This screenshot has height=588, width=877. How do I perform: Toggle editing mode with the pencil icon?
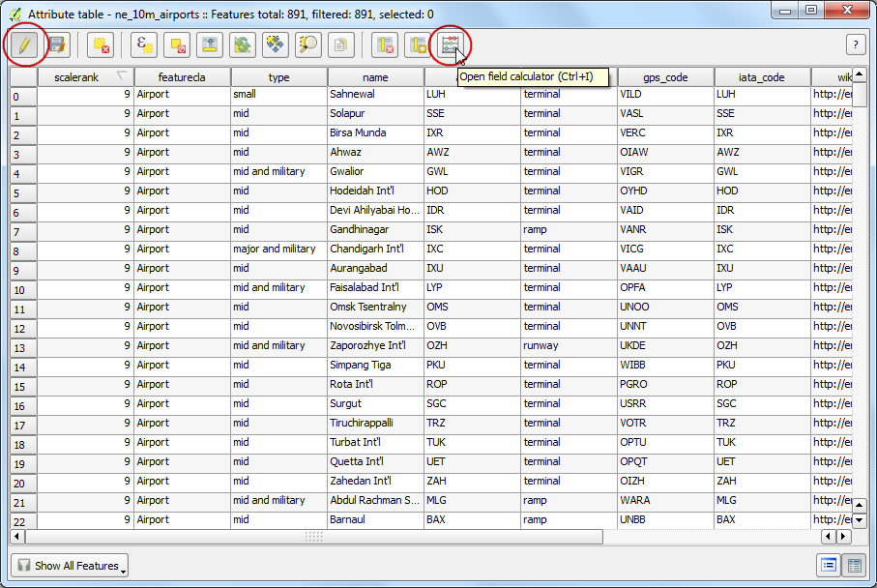point(24,44)
